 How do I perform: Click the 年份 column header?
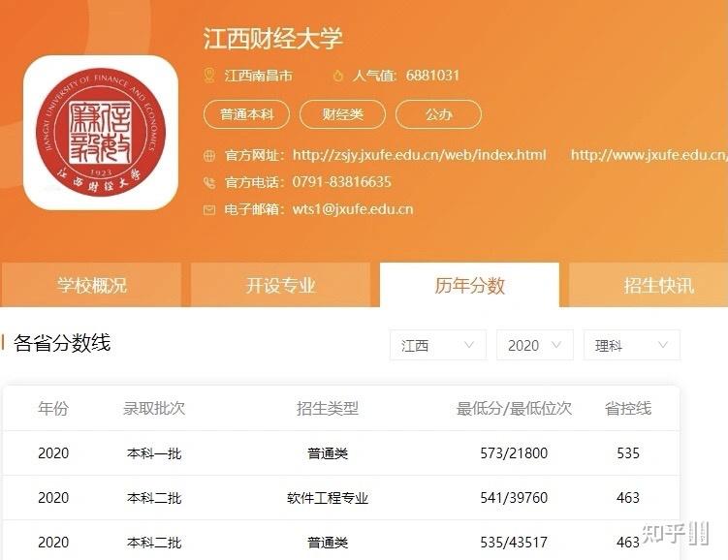point(53,408)
